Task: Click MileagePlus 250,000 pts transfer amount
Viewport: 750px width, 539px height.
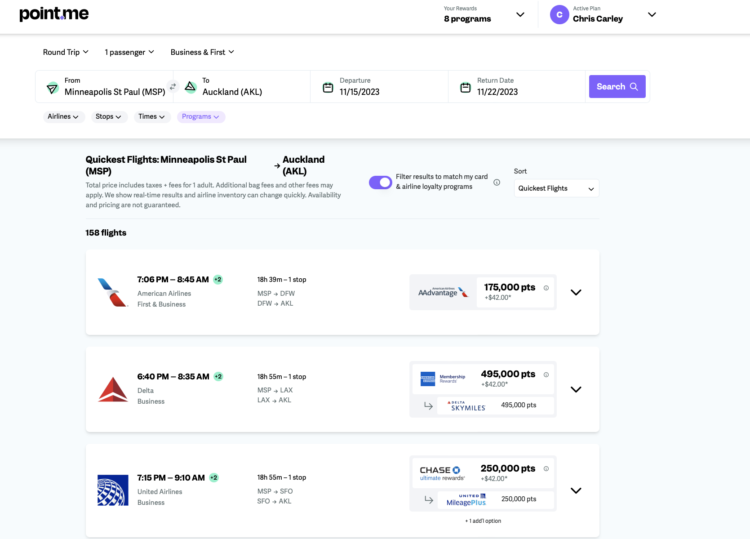Action: tap(518, 499)
